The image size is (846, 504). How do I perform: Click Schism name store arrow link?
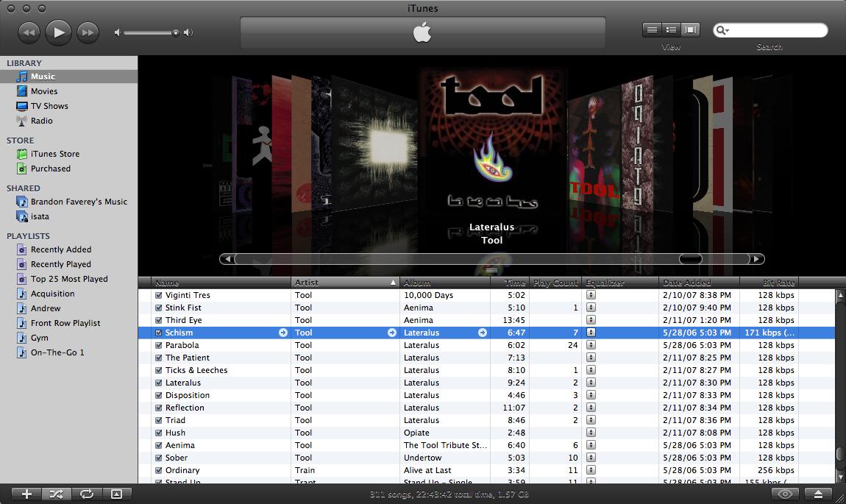[x=282, y=333]
